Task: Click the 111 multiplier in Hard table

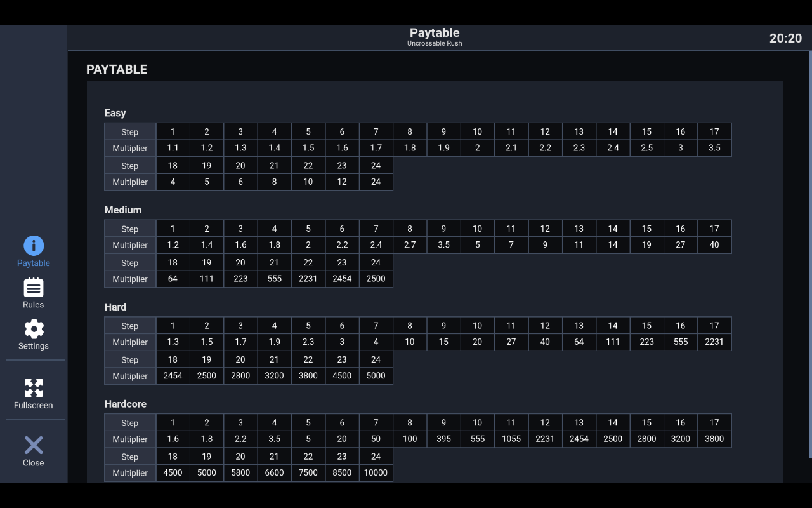Action: (613, 342)
